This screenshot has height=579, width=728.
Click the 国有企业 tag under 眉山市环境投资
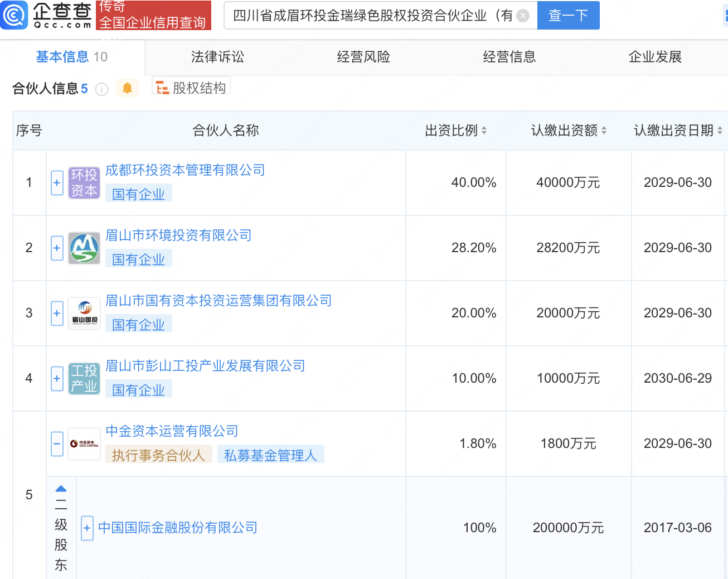pyautogui.click(x=139, y=259)
